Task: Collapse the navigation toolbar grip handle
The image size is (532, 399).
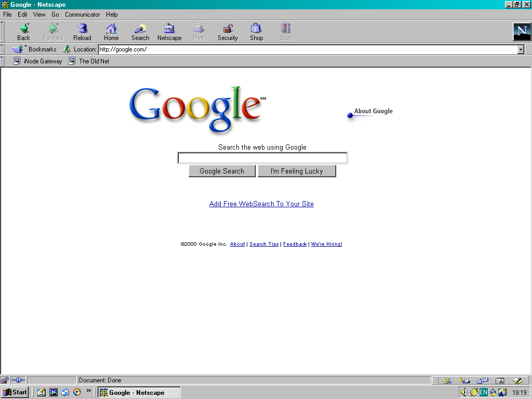Action: [2, 32]
